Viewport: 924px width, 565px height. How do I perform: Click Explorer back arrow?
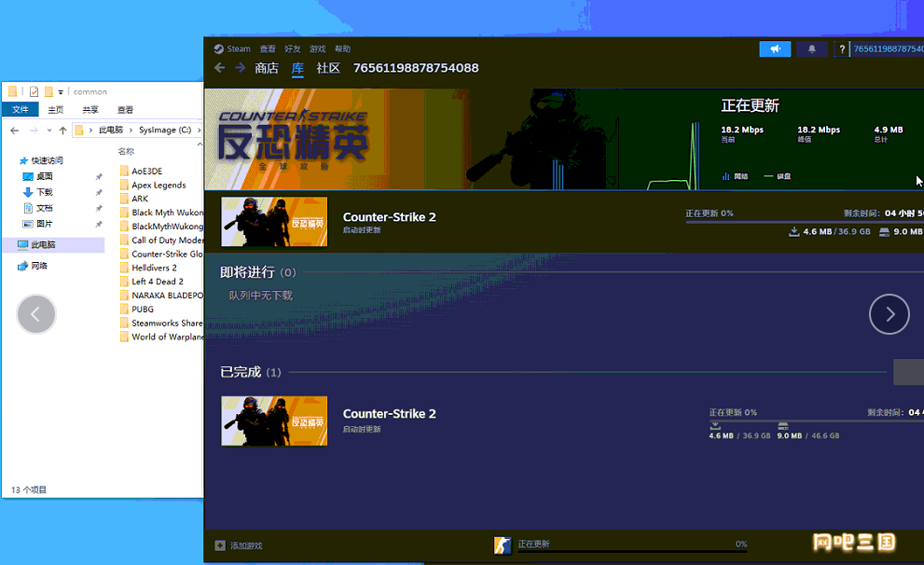15,131
